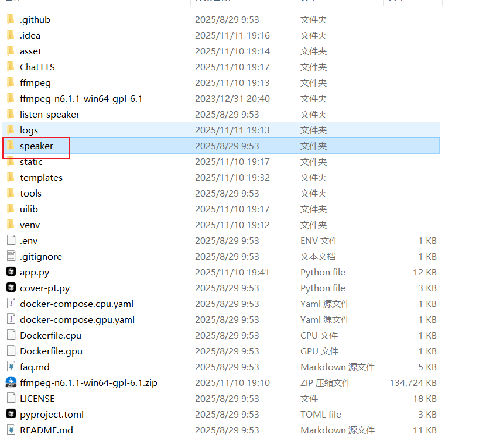Click the docker-compose.cpu.yaml file icon
This screenshot has width=500, height=448.
(x=11, y=304)
